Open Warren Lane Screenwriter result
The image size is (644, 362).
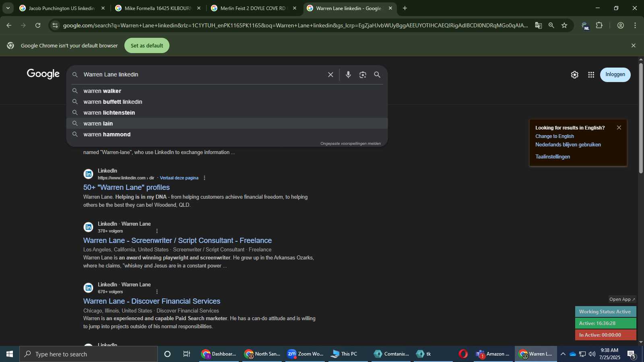[178, 241]
